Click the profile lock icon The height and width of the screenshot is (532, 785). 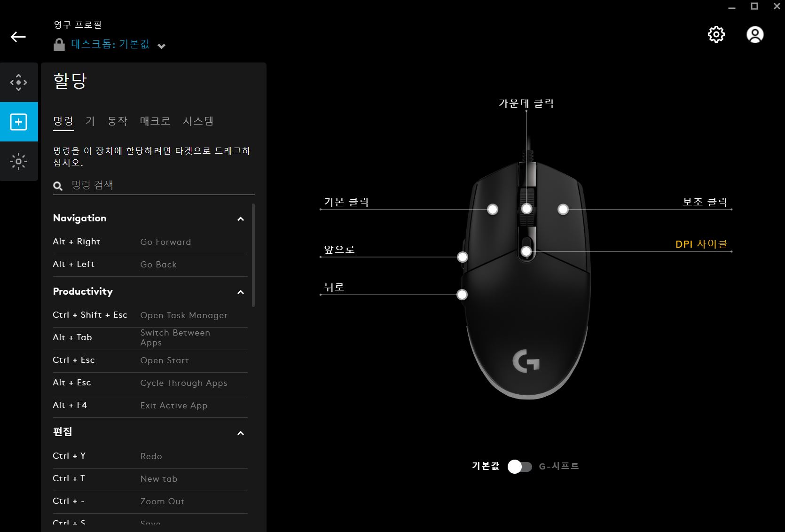(59, 45)
